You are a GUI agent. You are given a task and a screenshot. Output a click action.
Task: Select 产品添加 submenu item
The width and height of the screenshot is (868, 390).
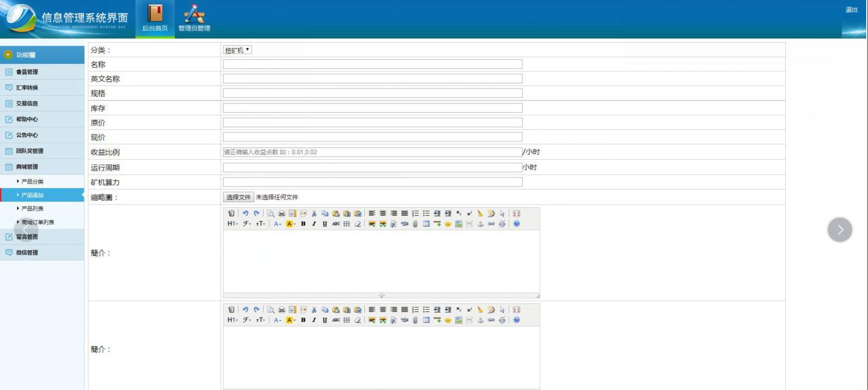point(42,195)
